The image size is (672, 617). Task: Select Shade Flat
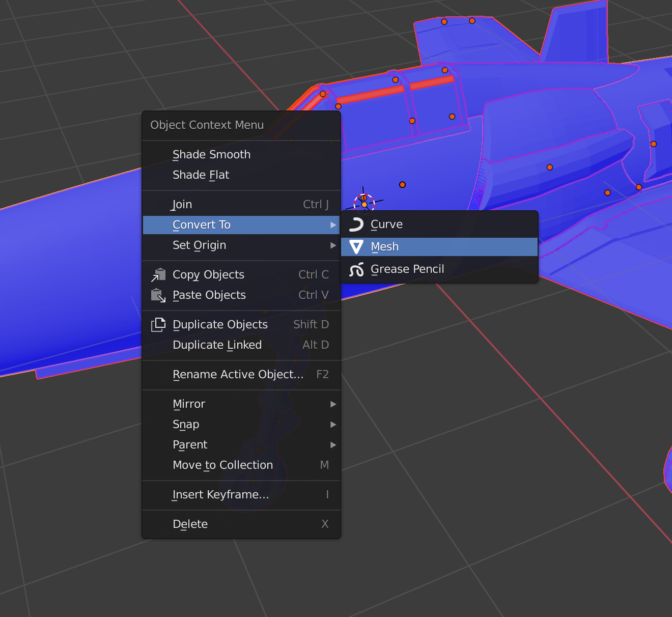(x=201, y=175)
